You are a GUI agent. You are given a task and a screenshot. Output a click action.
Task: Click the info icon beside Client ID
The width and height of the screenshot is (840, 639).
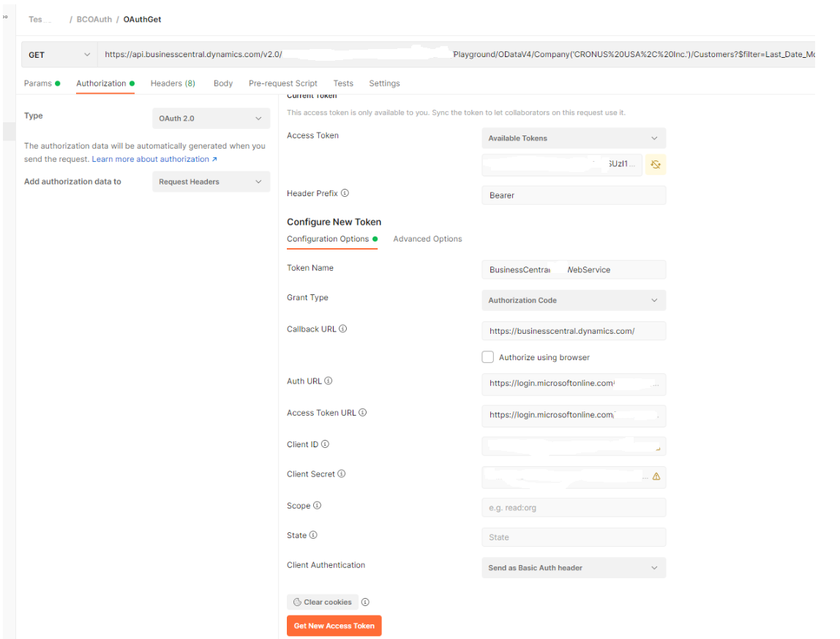click(325, 444)
